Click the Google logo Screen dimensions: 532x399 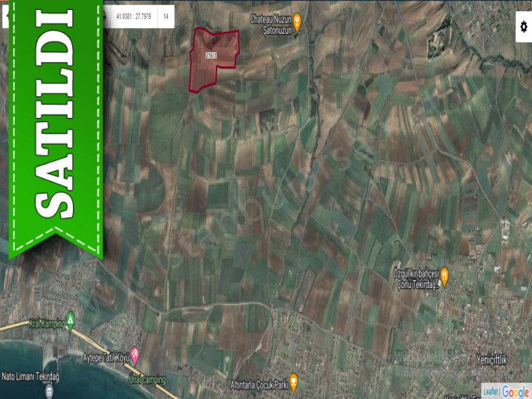tap(515, 392)
